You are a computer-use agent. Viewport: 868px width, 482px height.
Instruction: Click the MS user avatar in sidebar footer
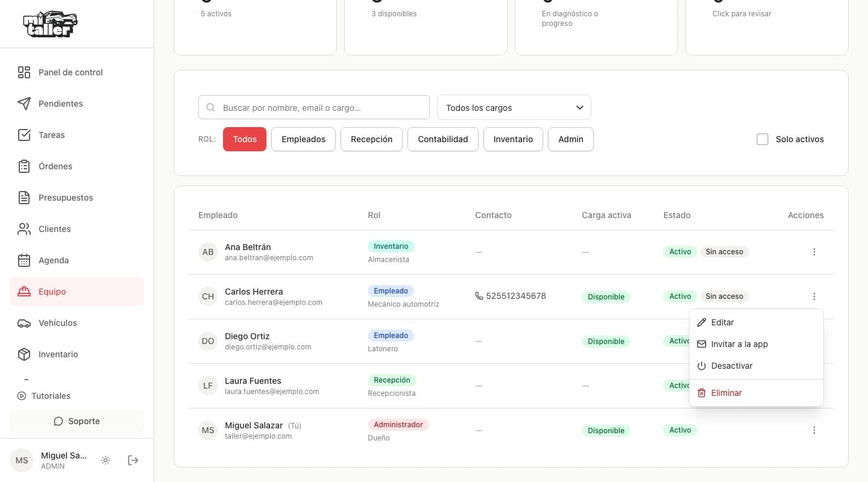pos(22,460)
